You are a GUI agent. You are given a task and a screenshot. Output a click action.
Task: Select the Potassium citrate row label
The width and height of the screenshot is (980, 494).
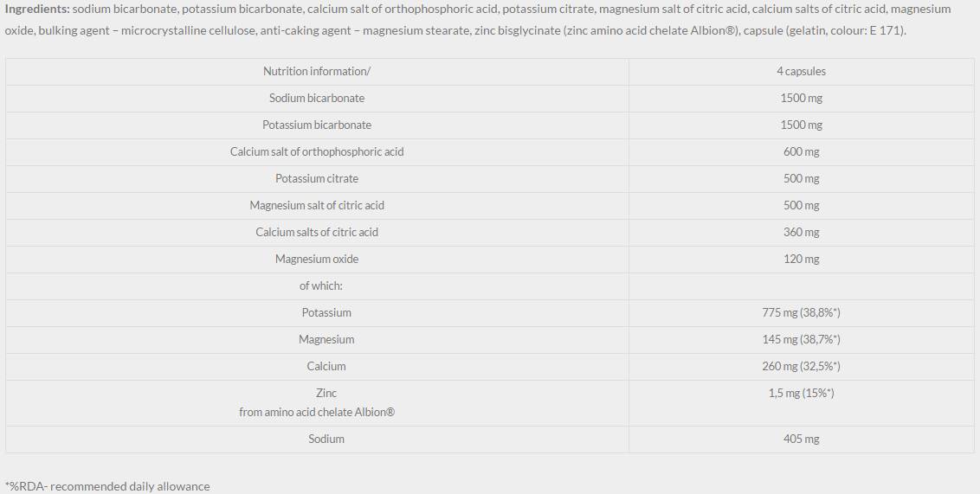click(317, 178)
